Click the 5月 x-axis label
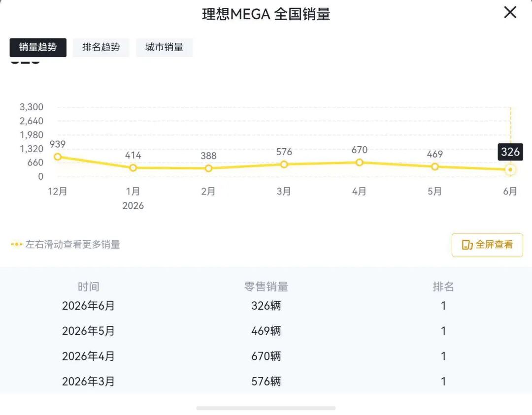The image size is (532, 415). point(434,192)
